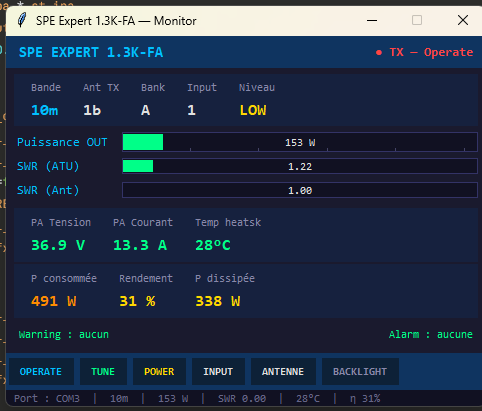Click the "Rendement" label

click(146, 278)
